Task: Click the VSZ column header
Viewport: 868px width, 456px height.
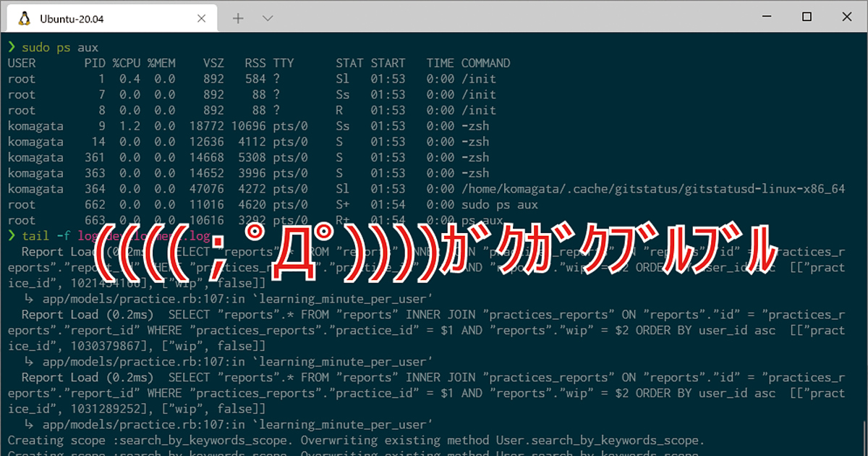Action: (213, 63)
